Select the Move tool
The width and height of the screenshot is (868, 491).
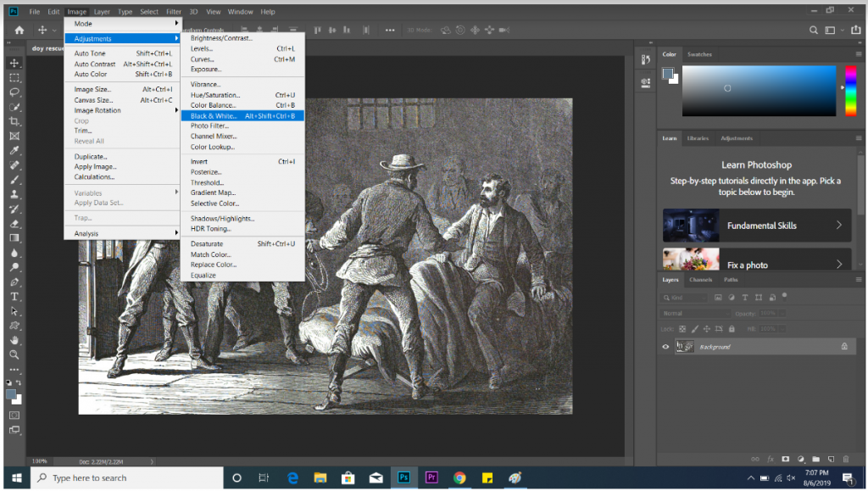click(x=13, y=62)
